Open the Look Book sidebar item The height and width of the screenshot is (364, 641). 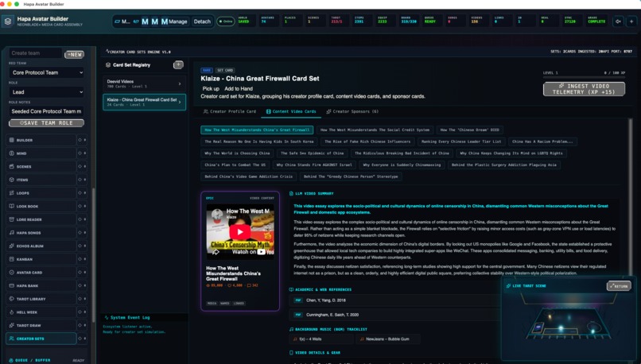coord(41,207)
